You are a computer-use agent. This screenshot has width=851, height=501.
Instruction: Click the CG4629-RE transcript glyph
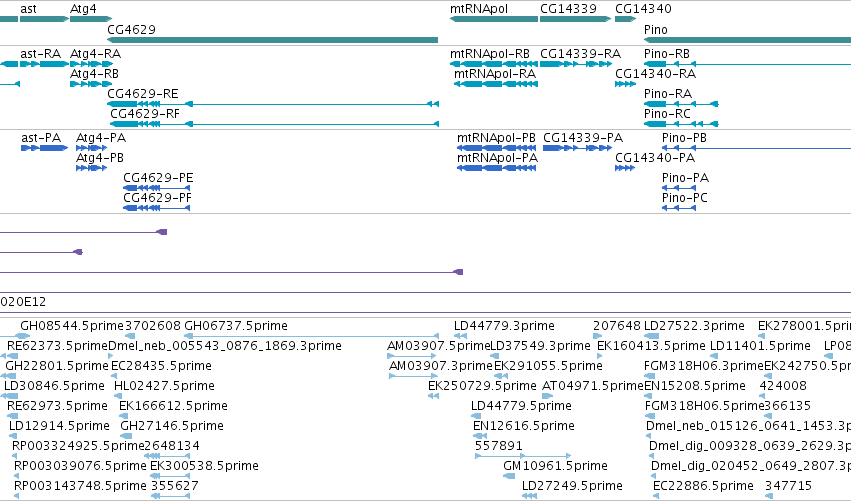(272, 104)
